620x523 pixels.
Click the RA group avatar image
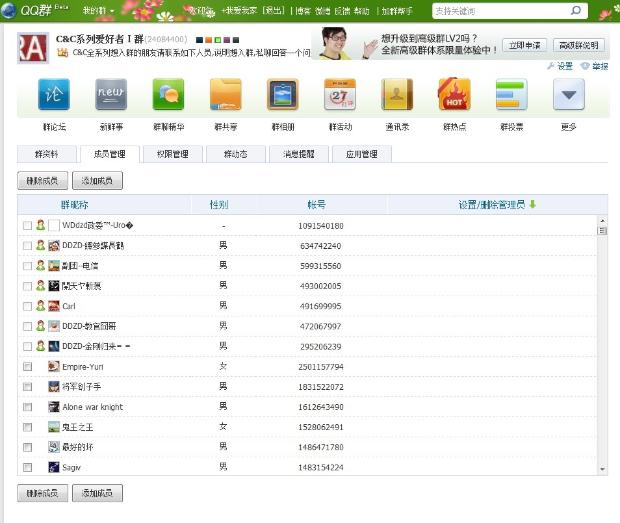pos(33,48)
